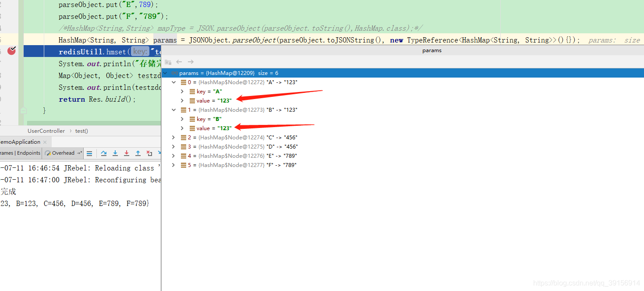Click the JRebel Reloading class console line
This screenshot has height=291, width=644.
point(81,168)
